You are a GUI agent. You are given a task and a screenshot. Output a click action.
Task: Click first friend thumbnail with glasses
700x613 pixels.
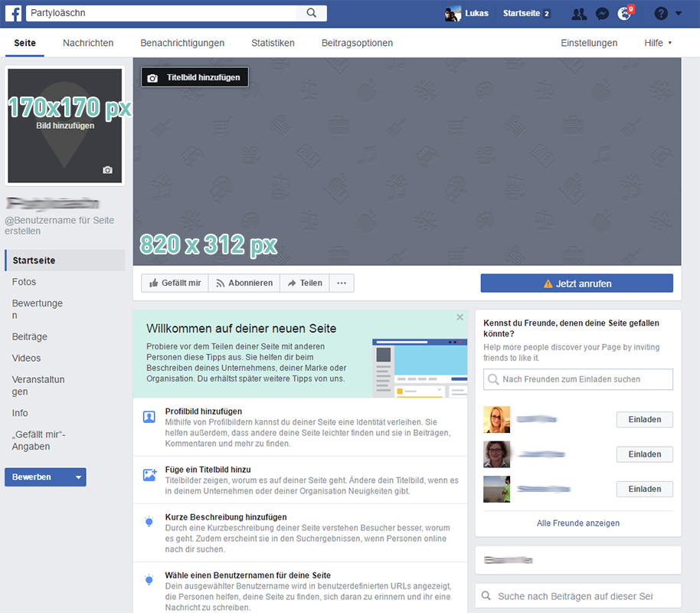pyautogui.click(x=496, y=420)
